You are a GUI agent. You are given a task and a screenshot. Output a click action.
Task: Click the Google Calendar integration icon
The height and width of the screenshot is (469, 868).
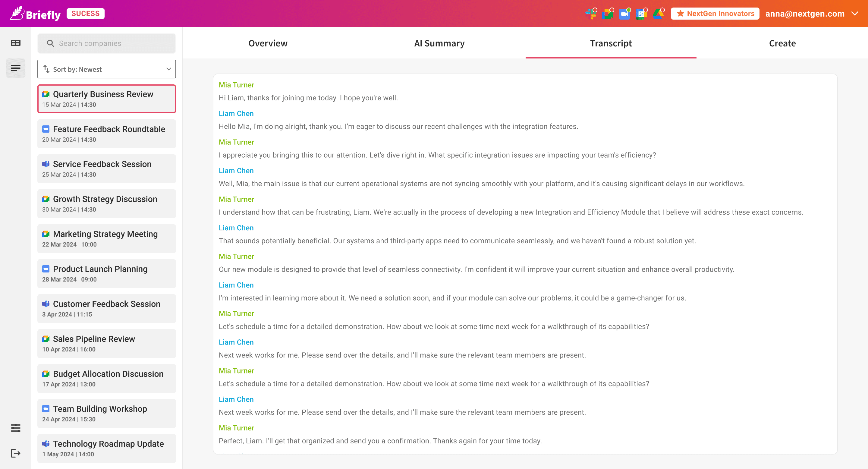pyautogui.click(x=641, y=14)
